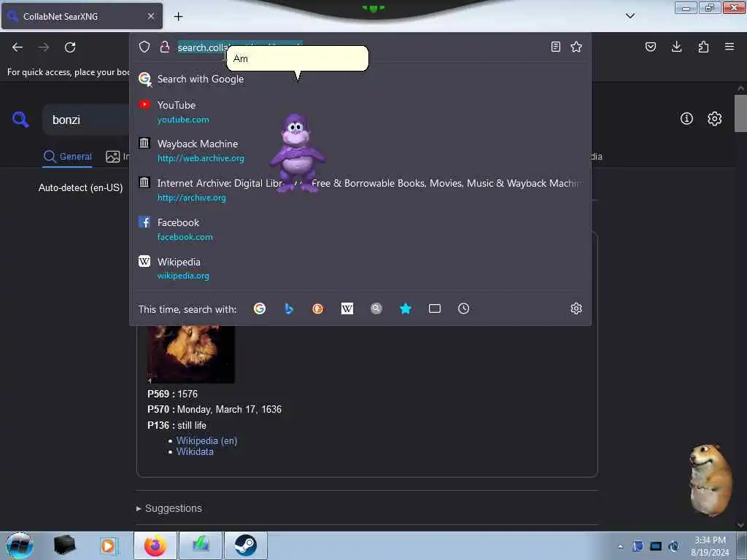Open the Firefox hamburger menu
747x560 pixels.
point(729,47)
